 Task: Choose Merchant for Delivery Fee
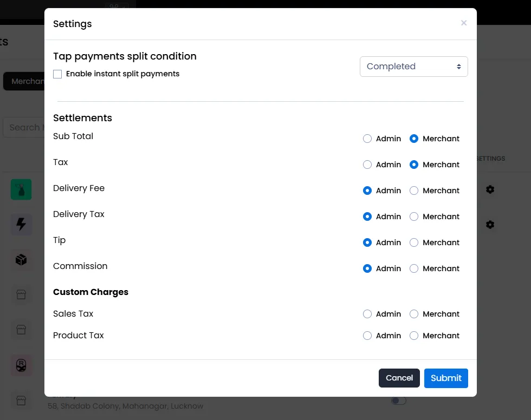pos(414,191)
